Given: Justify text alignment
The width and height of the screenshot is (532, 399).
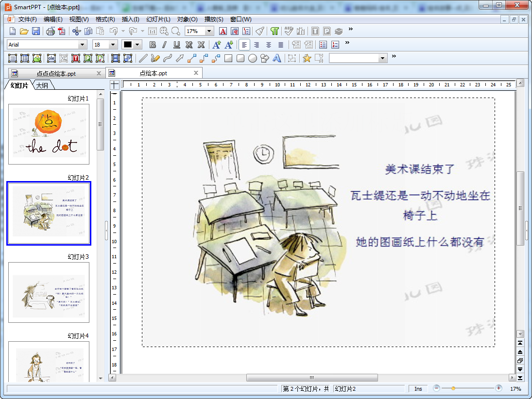Looking at the screenshot, I should pyautogui.click(x=281, y=45).
